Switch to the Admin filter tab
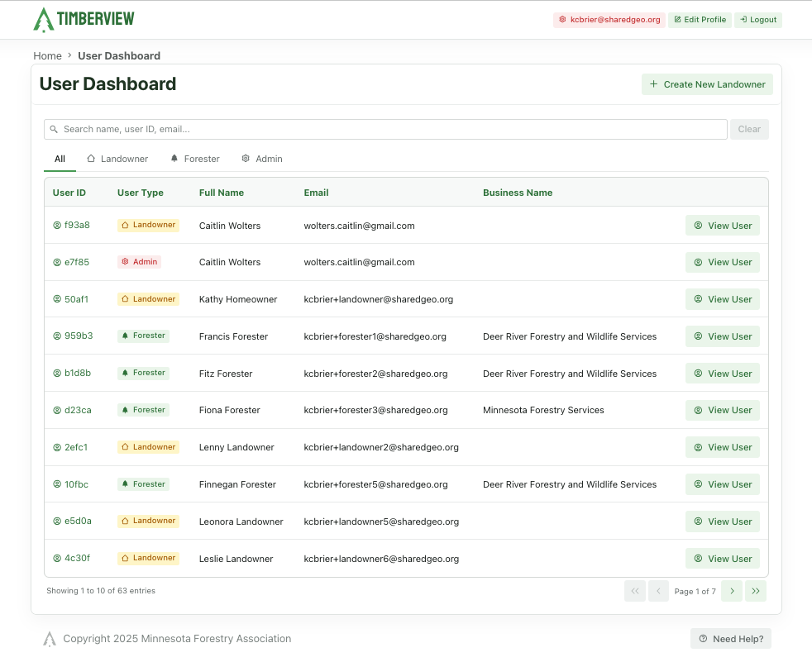 pos(262,159)
